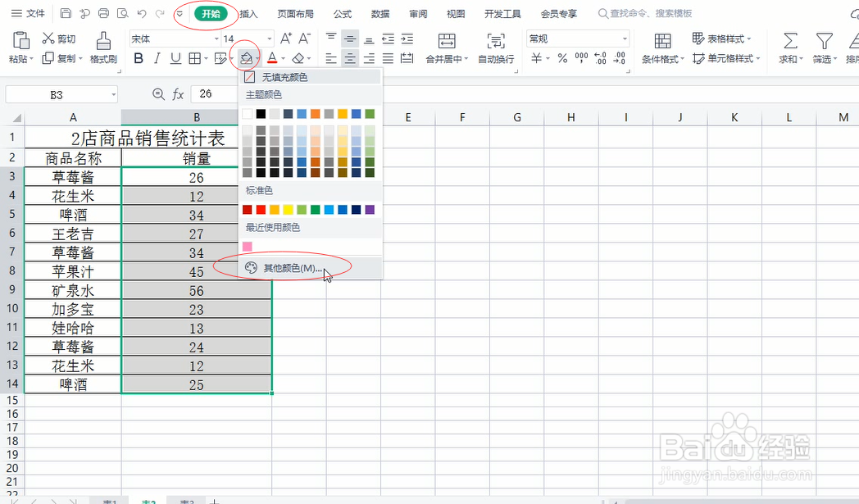Switch to the 数据 (Data) tab
859x504 pixels.
[380, 14]
